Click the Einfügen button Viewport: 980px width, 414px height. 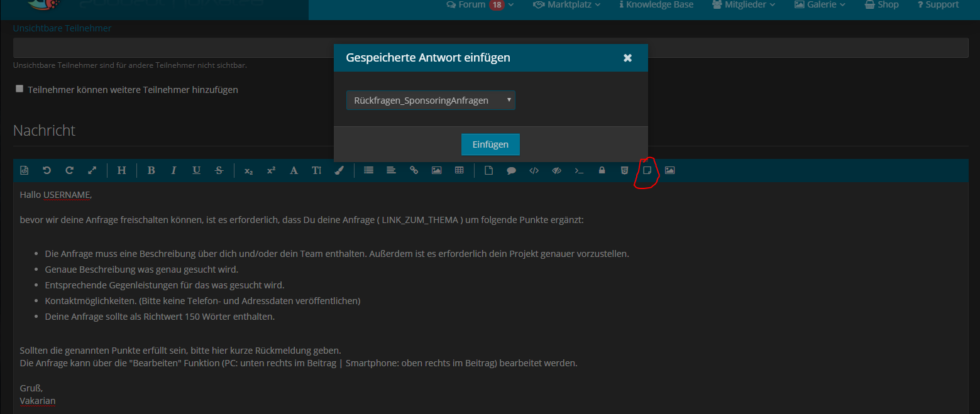pyautogui.click(x=490, y=144)
